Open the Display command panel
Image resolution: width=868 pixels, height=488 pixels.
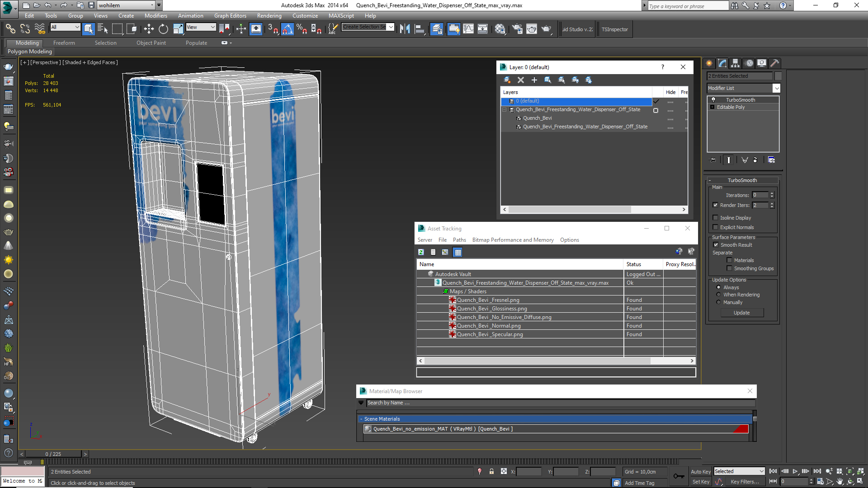click(762, 63)
